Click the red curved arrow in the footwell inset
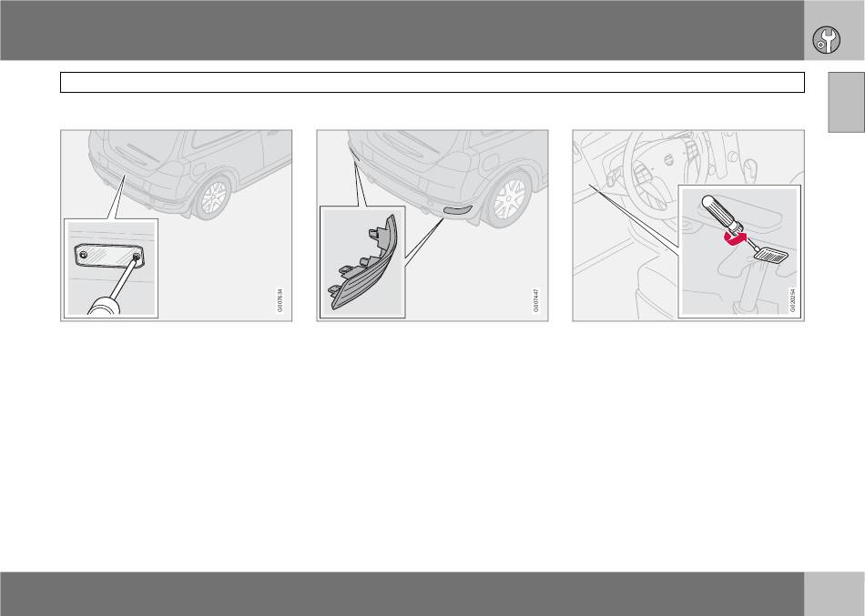This screenshot has height=616, width=865. click(x=735, y=238)
